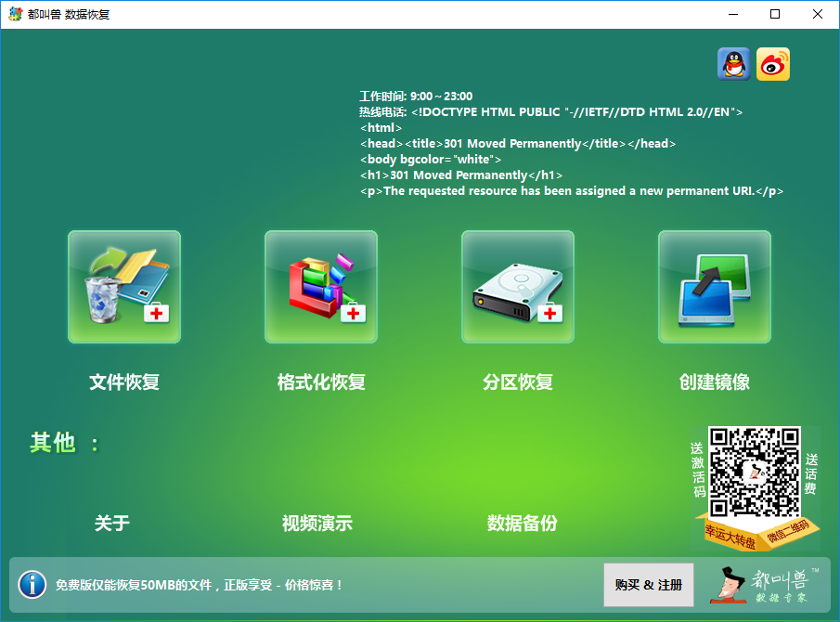Launch the Create Image monitors icon

714,287
